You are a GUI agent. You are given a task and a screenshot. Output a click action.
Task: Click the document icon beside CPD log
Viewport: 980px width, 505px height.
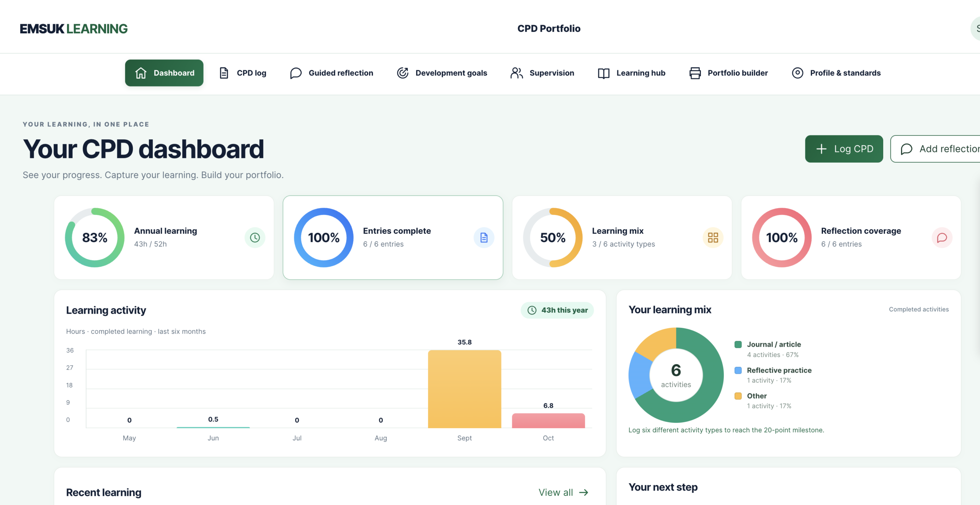(224, 73)
